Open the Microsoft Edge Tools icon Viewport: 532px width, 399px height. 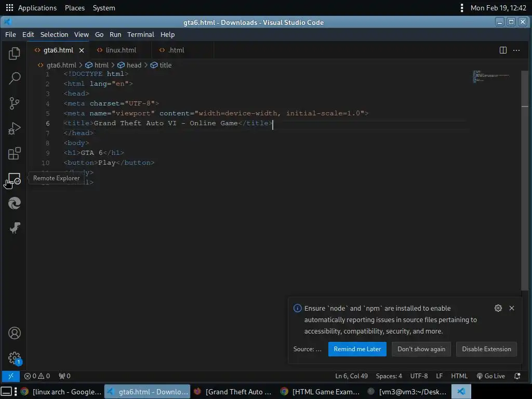(14, 203)
